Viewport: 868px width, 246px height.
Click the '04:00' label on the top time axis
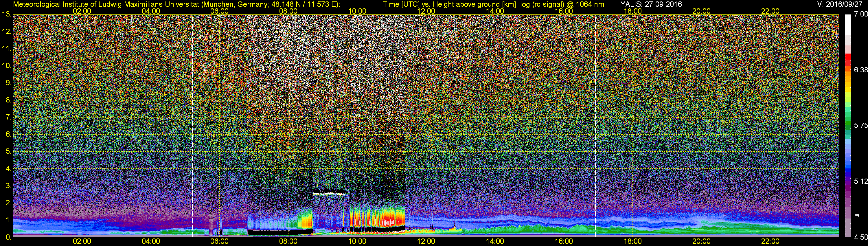pyautogui.click(x=151, y=11)
